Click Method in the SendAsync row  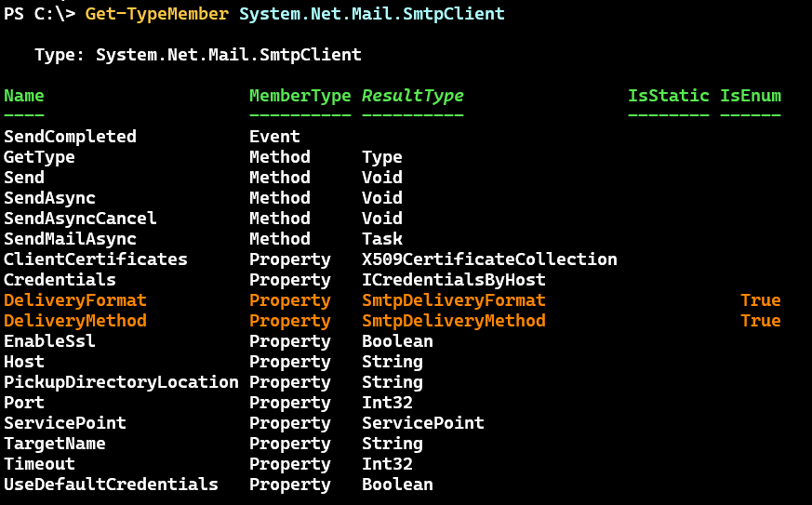click(280, 198)
